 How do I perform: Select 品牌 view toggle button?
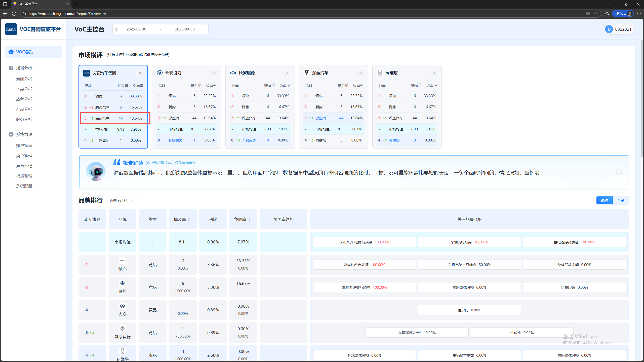point(605,200)
